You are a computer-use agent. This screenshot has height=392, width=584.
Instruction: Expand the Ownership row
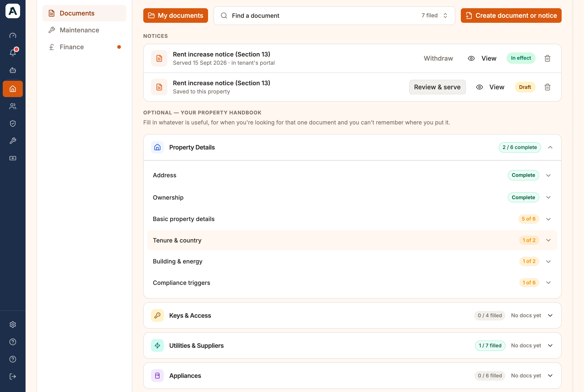pyautogui.click(x=548, y=197)
